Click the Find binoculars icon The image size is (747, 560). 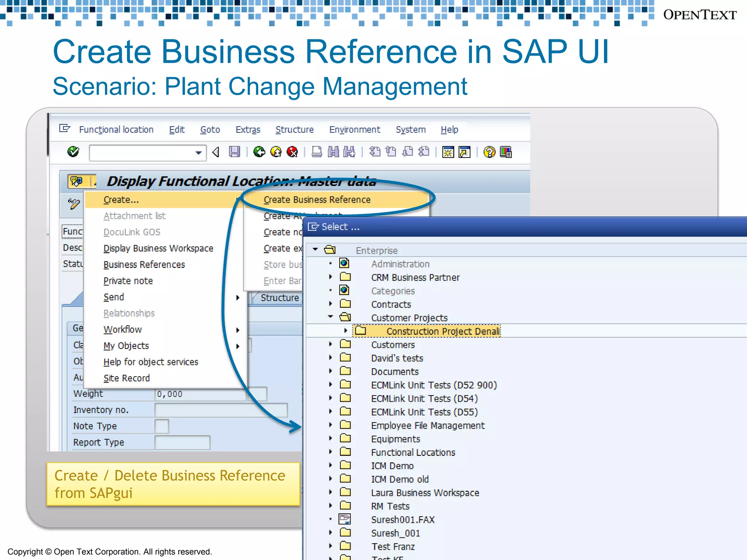pos(333,152)
